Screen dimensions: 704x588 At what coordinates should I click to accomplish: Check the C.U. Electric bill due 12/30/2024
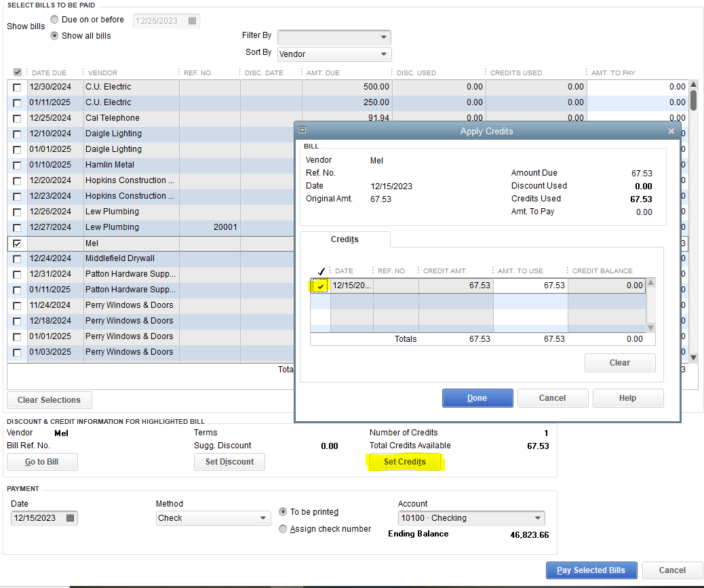tap(17, 87)
